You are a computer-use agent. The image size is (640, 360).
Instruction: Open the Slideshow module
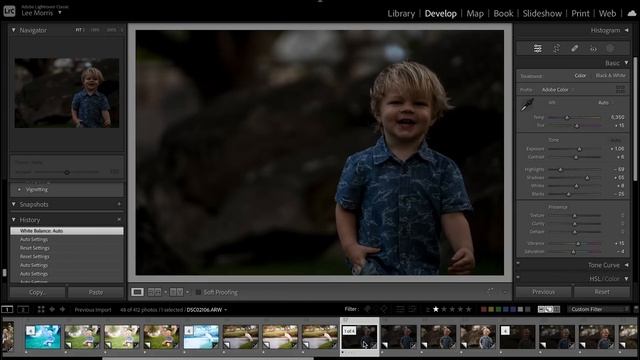tap(542, 13)
